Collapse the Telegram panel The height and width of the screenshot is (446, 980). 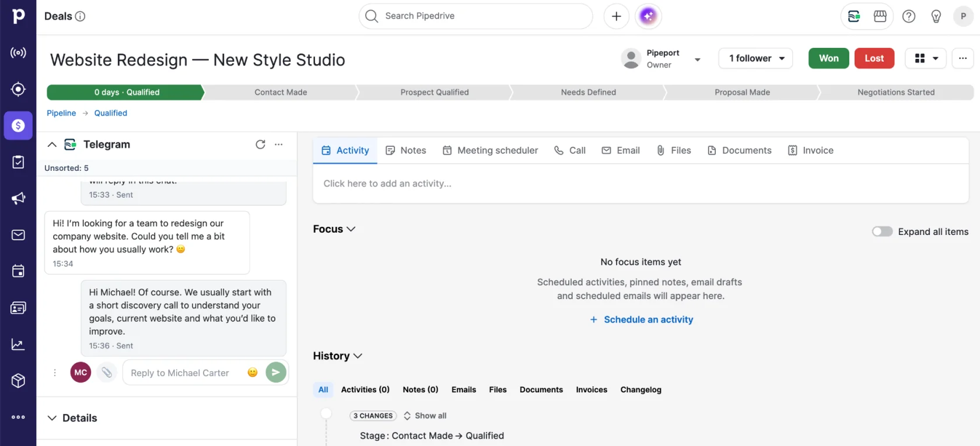[x=52, y=145]
